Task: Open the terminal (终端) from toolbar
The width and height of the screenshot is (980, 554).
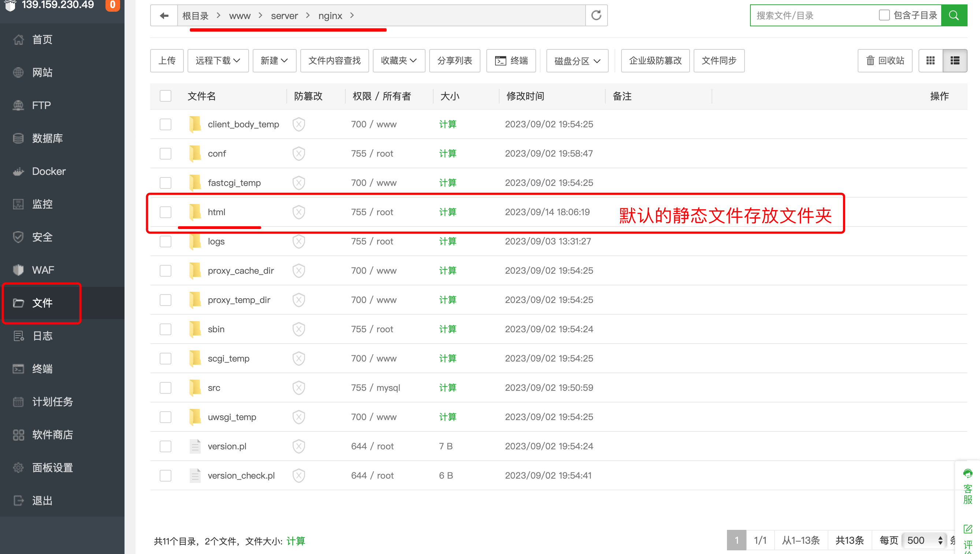Action: click(511, 60)
